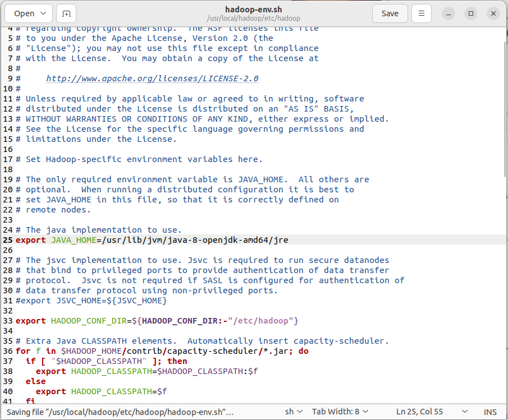Click the for f in $HADOOP_HOME line
The height and width of the screenshot is (420, 508).
coord(162,351)
